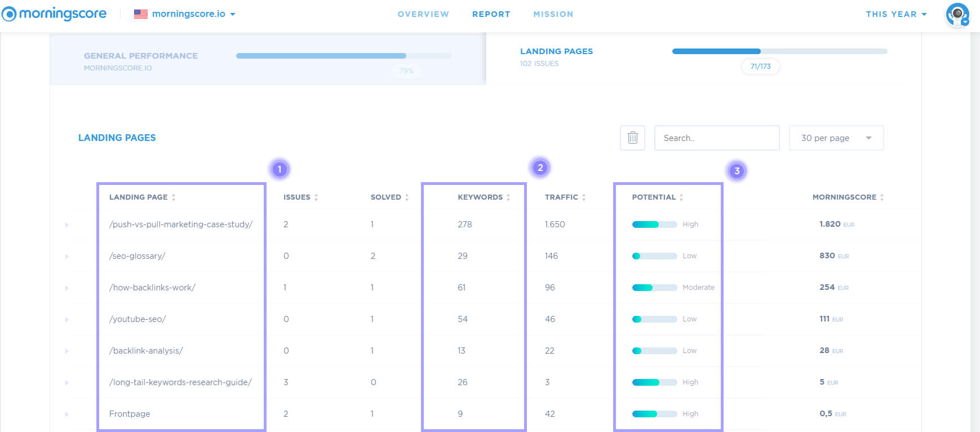Click the 71/173 progress badge
The height and width of the screenshot is (432, 980).
tap(760, 67)
